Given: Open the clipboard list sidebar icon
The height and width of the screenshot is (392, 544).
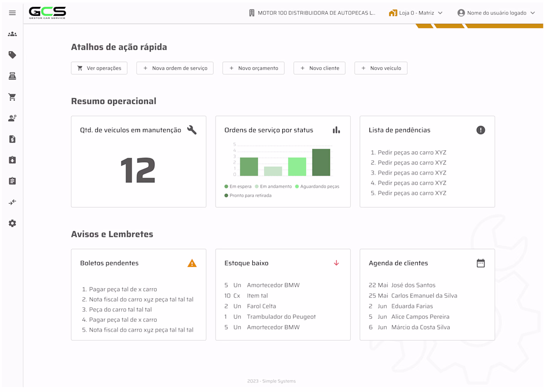Looking at the screenshot, I should point(12,181).
